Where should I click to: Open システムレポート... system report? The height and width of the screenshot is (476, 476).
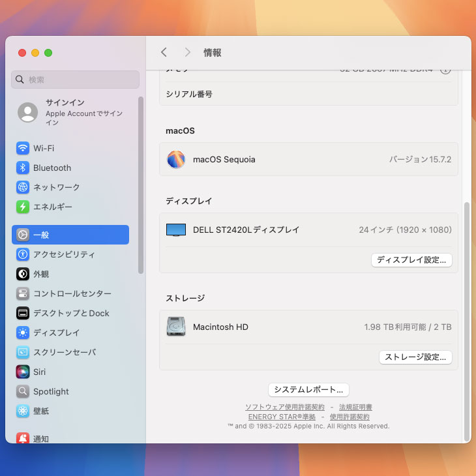coord(308,389)
